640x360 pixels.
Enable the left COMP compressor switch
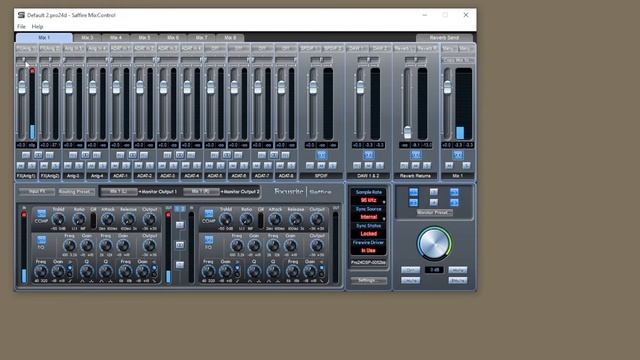tap(41, 213)
